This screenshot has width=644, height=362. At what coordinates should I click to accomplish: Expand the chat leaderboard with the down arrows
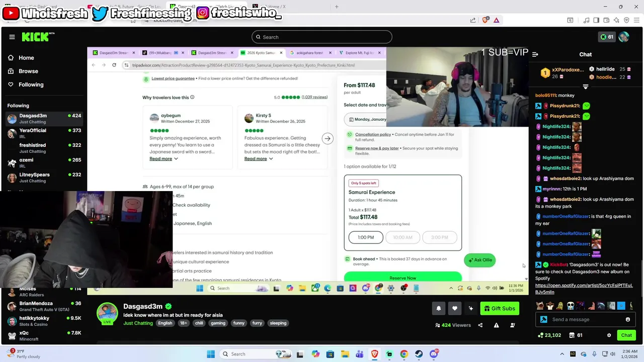(585, 86)
